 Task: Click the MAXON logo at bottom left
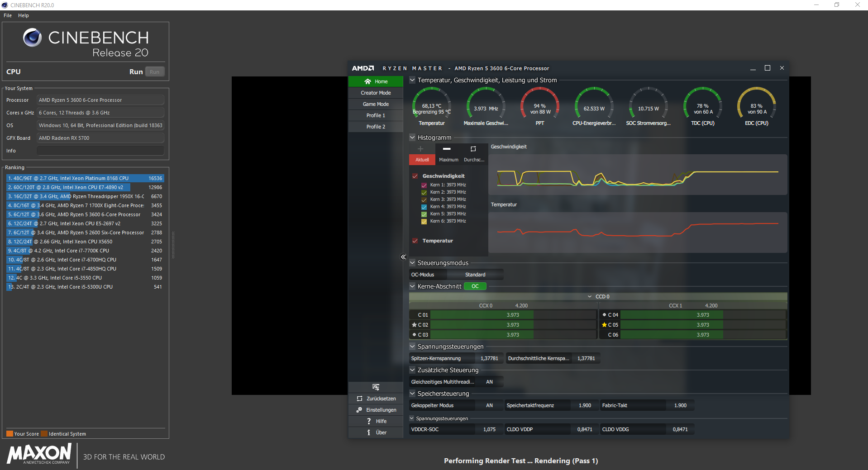tap(39, 453)
